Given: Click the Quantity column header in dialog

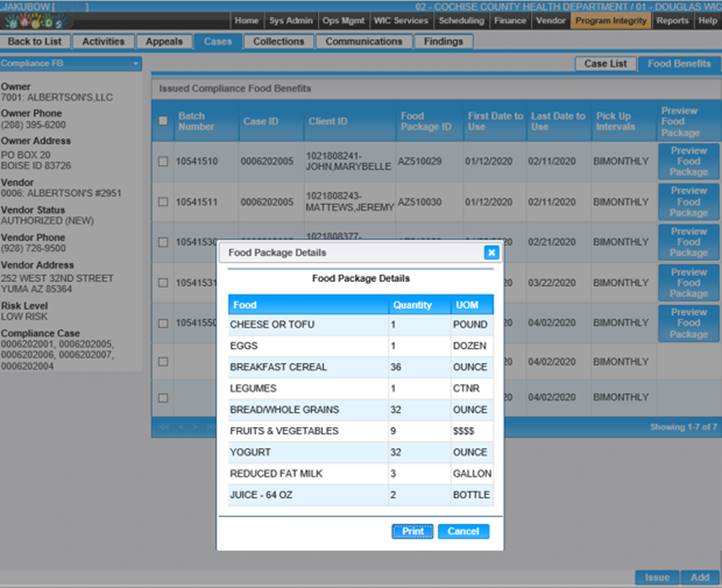Looking at the screenshot, I should tap(419, 305).
